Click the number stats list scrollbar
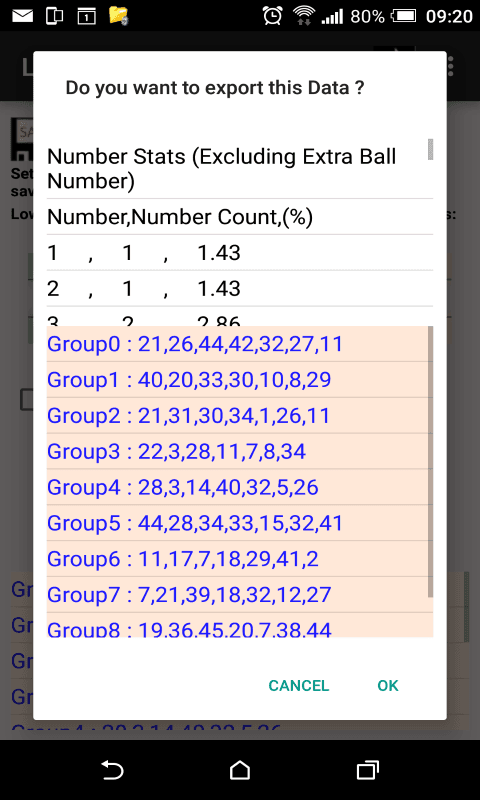Screen dimensions: 480x800 (x=431, y=149)
